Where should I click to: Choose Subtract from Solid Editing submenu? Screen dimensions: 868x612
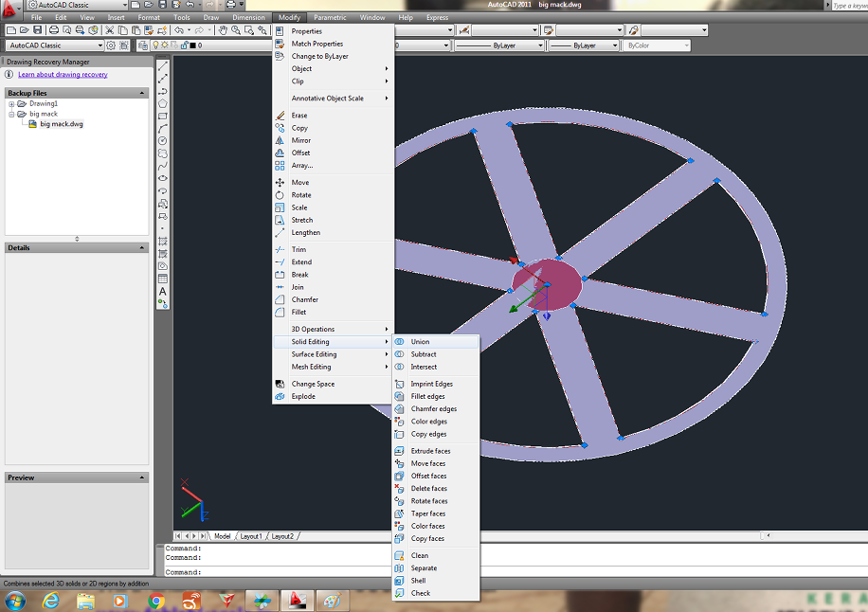pos(435,354)
